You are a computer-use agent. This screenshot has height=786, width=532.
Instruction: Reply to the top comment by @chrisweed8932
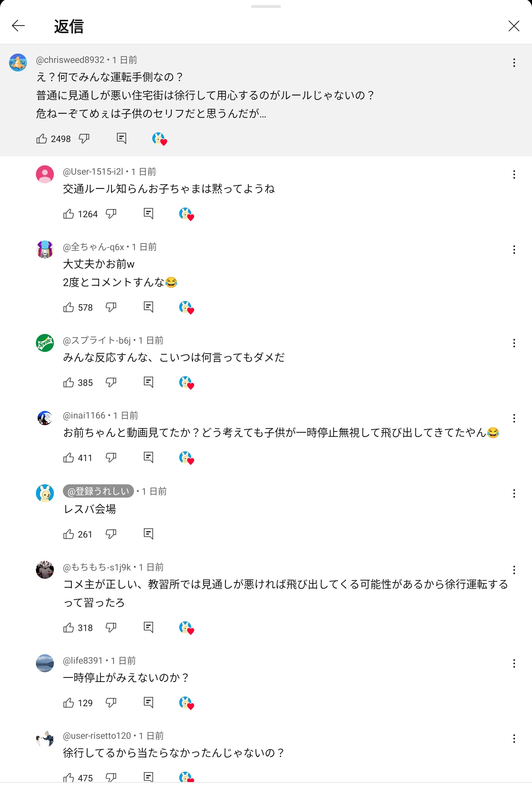coord(121,138)
